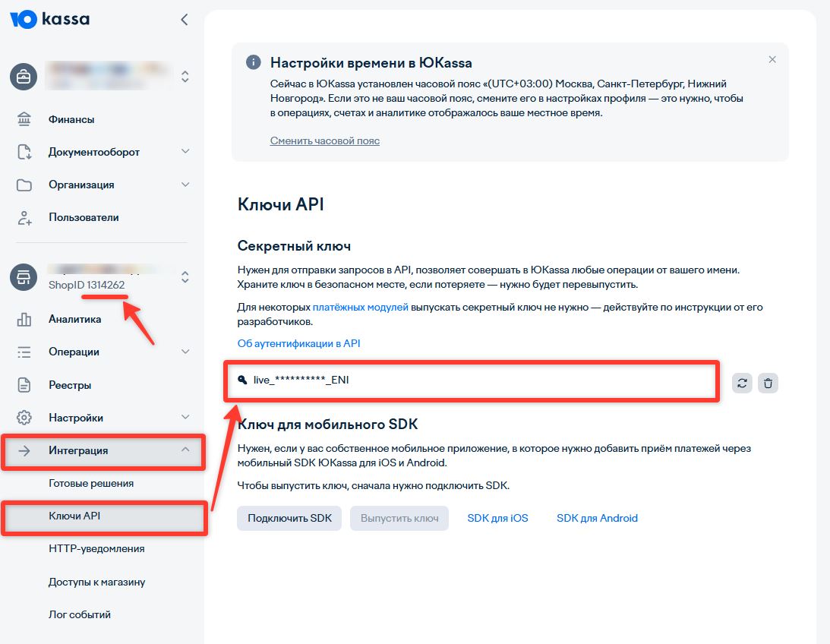The height and width of the screenshot is (644, 830).
Task: Click the Ключи API page heading
Action: [280, 204]
